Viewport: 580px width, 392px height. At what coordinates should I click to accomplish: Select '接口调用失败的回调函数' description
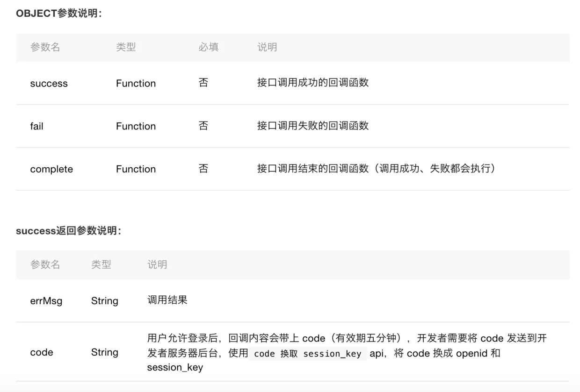pyautogui.click(x=313, y=126)
